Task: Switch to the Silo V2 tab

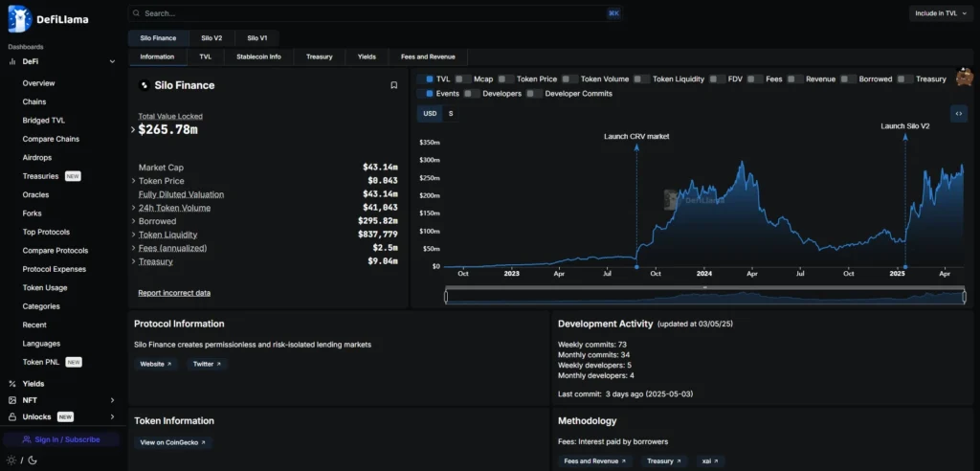Action: click(x=212, y=38)
